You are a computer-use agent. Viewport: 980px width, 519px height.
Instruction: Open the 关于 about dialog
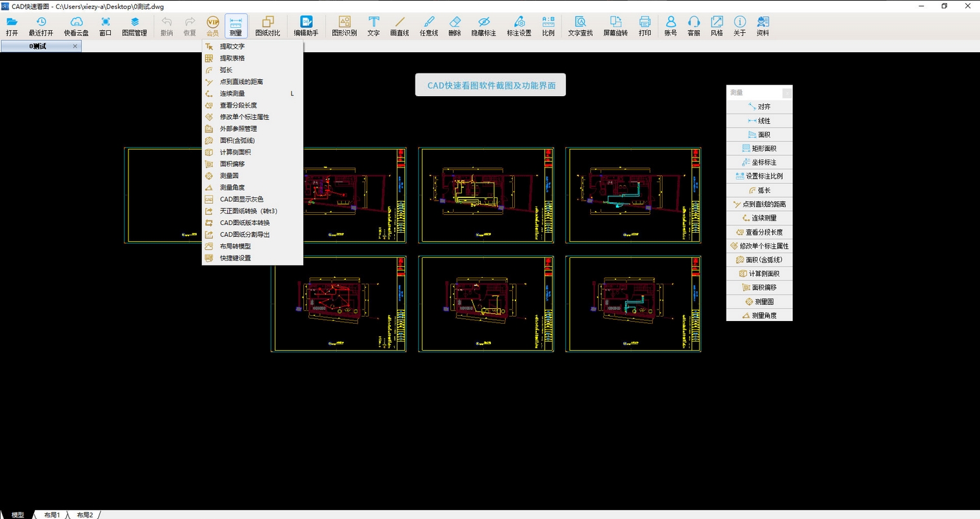[x=740, y=26]
